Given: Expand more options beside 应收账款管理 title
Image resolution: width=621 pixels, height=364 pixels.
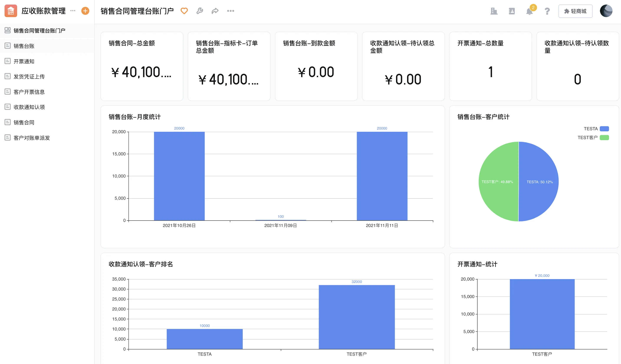Looking at the screenshot, I should pos(73,11).
